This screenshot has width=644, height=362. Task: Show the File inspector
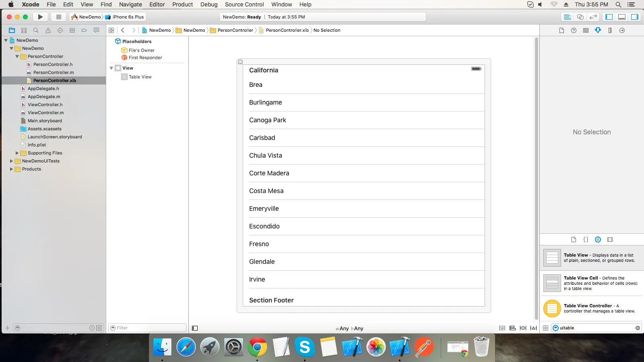(x=561, y=30)
